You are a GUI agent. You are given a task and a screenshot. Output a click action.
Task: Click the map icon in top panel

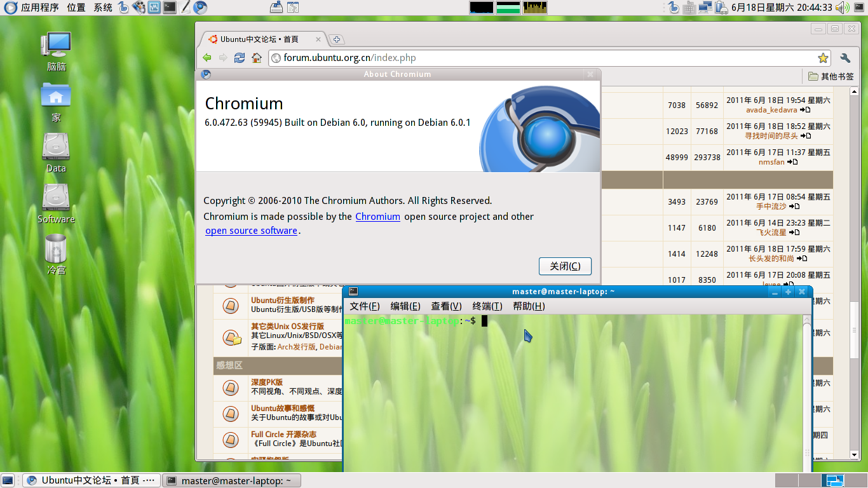click(x=292, y=8)
